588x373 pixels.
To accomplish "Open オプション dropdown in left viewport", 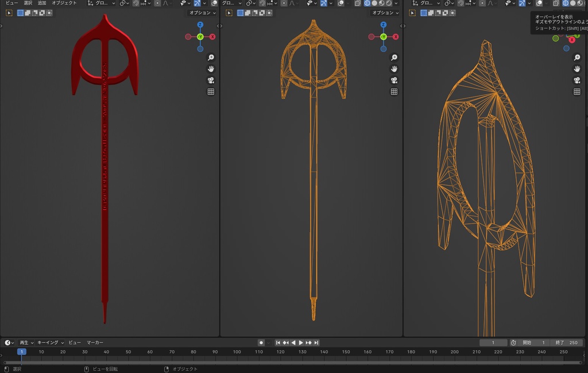I will [x=203, y=13].
